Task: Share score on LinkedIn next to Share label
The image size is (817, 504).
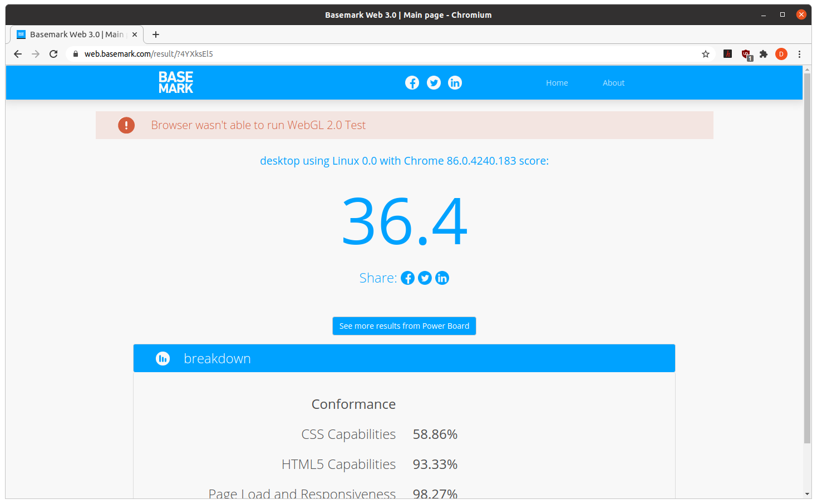Action: [442, 278]
